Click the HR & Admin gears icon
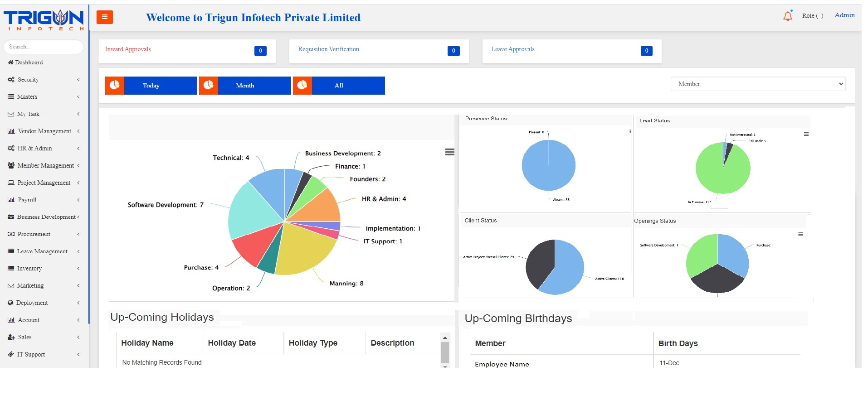The height and width of the screenshot is (395, 868). 11,148
